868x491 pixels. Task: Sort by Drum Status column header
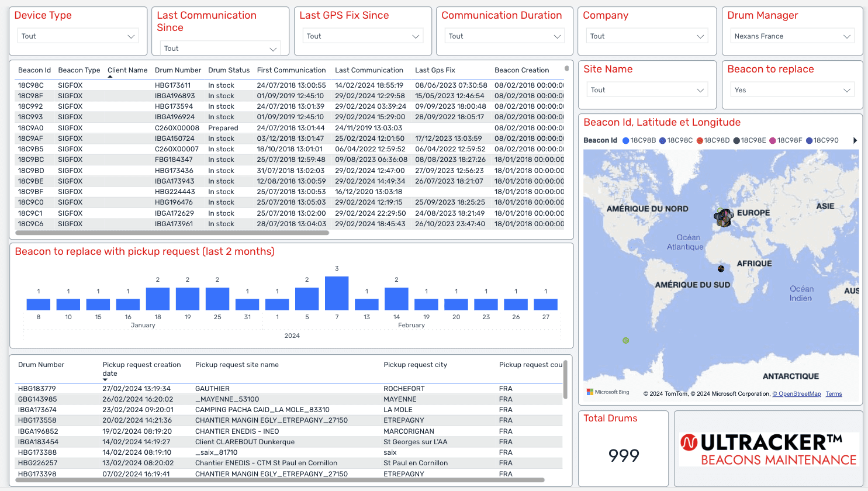click(229, 70)
